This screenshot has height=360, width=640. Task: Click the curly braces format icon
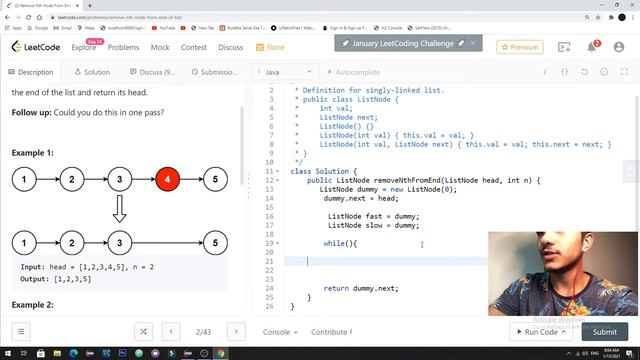tap(564, 72)
